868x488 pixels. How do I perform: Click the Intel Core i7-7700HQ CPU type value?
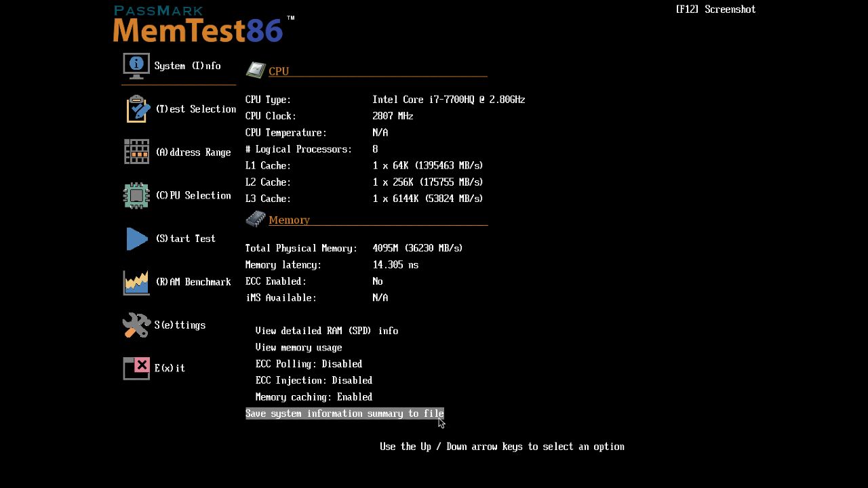[x=449, y=100]
